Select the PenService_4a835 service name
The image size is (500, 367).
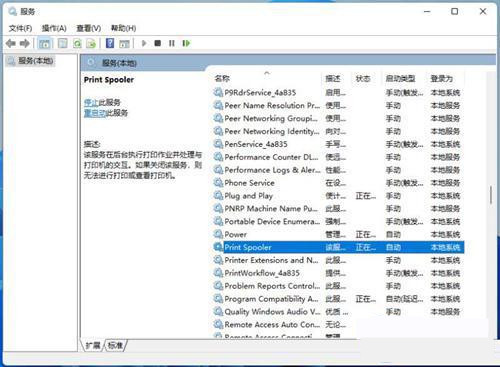point(256,144)
